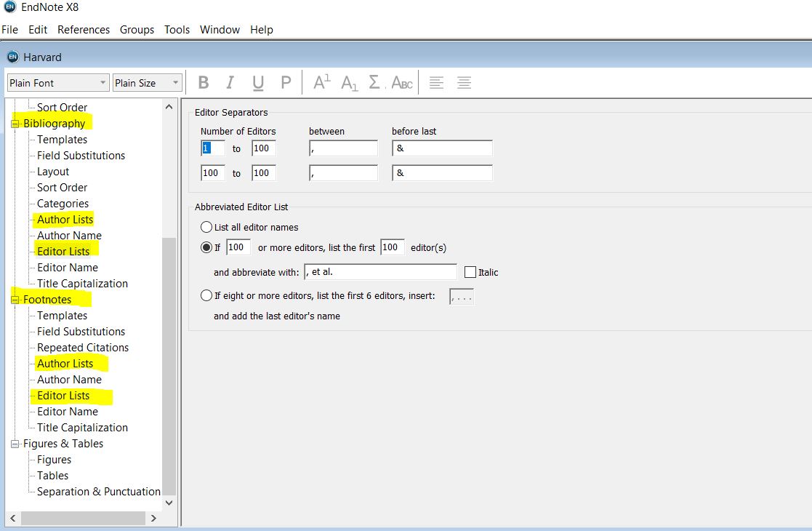812x531 pixels.
Task: Select Categories in the tree
Action: 63,204
